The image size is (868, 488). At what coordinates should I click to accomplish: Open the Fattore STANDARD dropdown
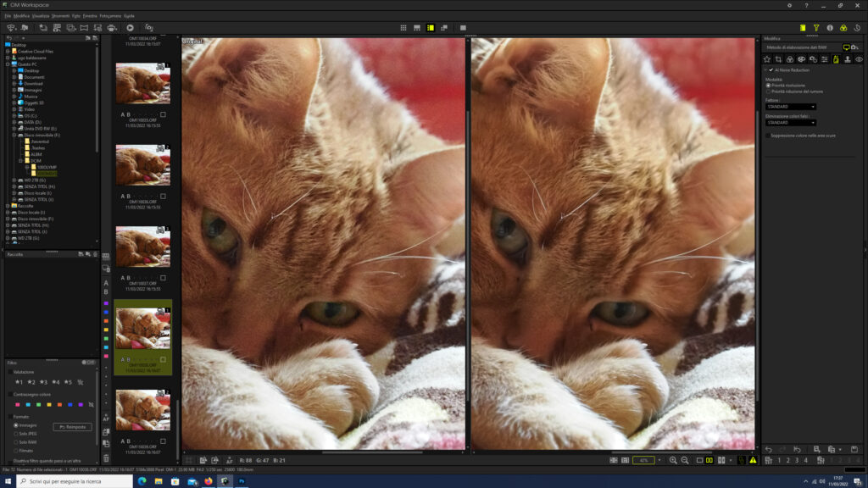point(791,107)
